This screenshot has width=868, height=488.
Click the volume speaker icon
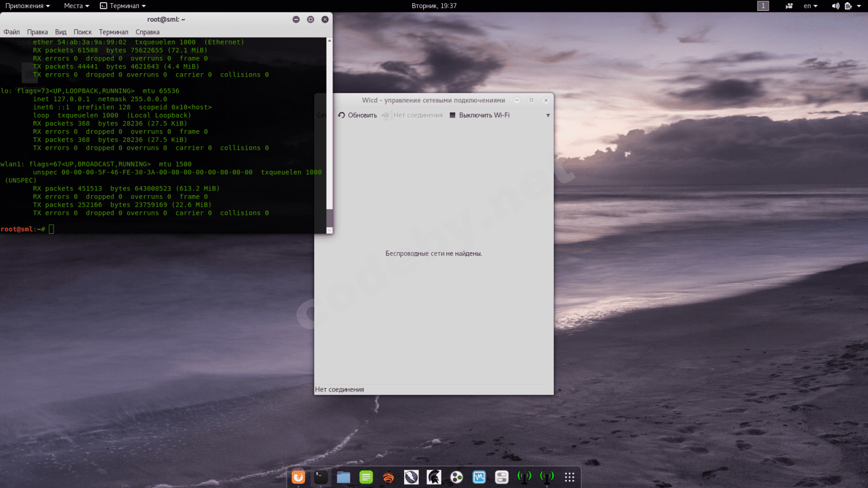click(x=835, y=6)
